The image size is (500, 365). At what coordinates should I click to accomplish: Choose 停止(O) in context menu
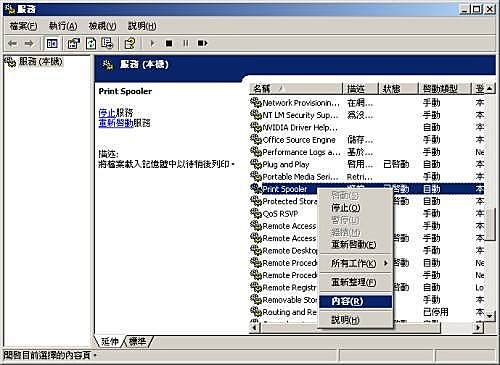pos(355,208)
